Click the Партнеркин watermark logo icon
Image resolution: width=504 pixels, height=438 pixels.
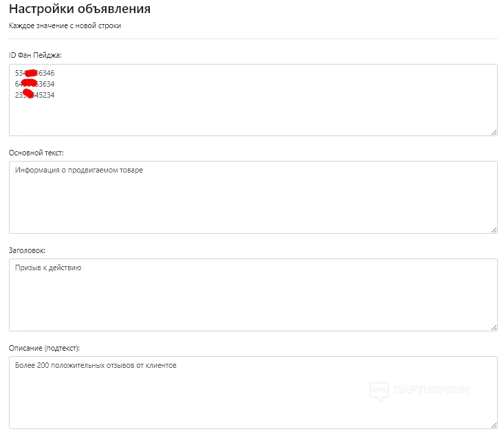(379, 391)
